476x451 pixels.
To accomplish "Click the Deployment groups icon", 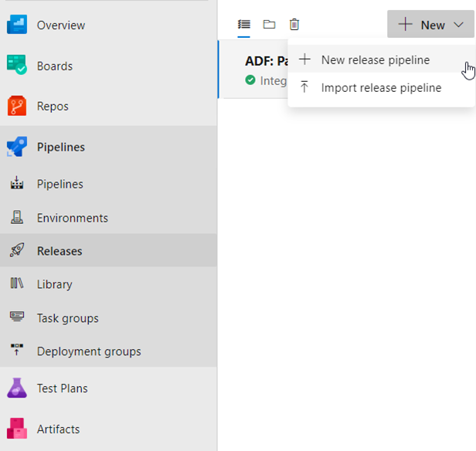I will tap(17, 351).
